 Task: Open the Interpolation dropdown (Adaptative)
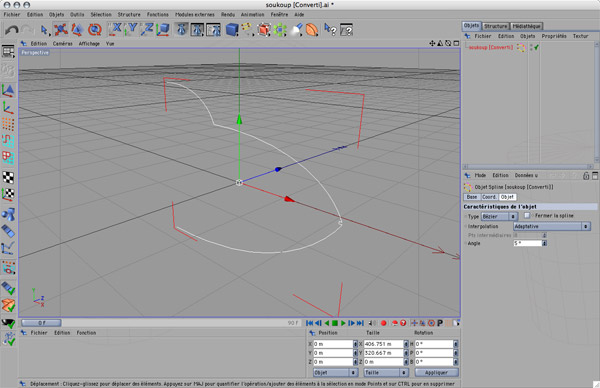tap(551, 227)
